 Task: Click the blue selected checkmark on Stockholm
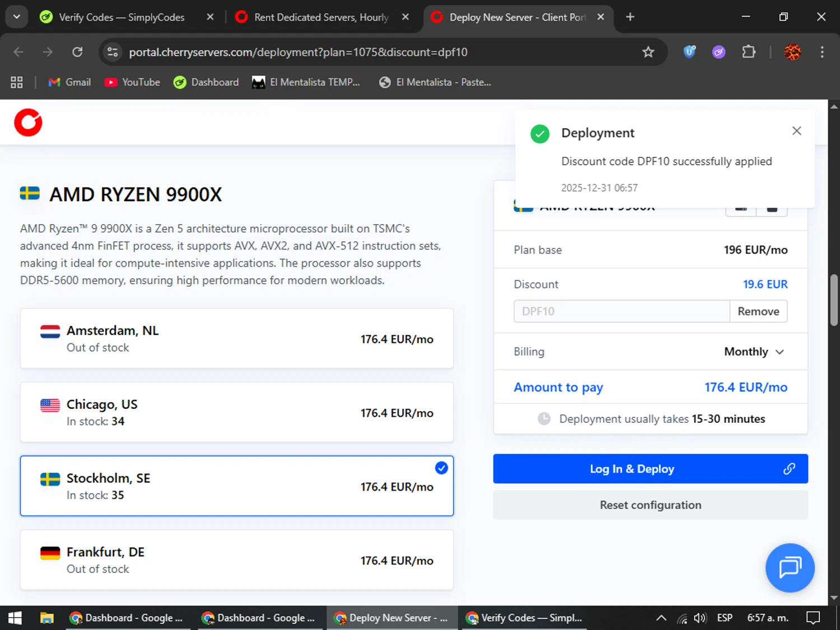click(x=441, y=468)
